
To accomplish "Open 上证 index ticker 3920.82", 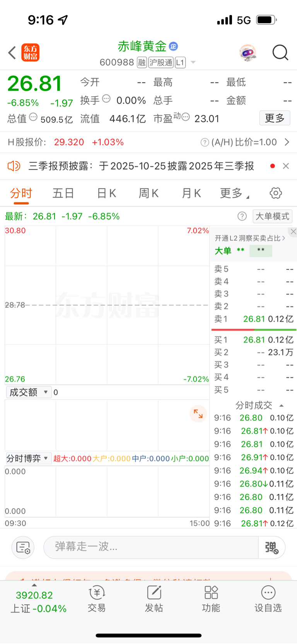I will click(38, 601).
